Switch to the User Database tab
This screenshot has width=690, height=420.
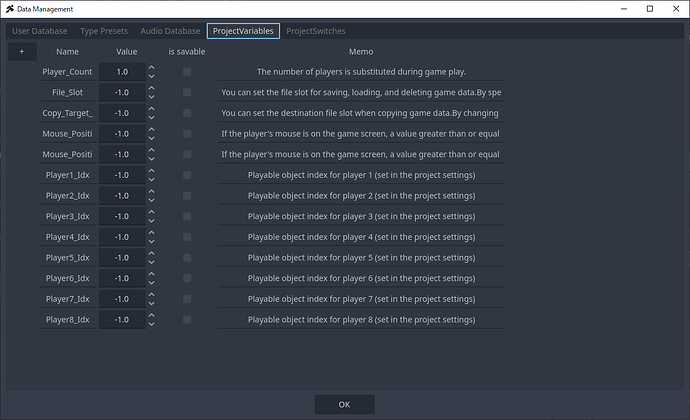click(x=40, y=31)
